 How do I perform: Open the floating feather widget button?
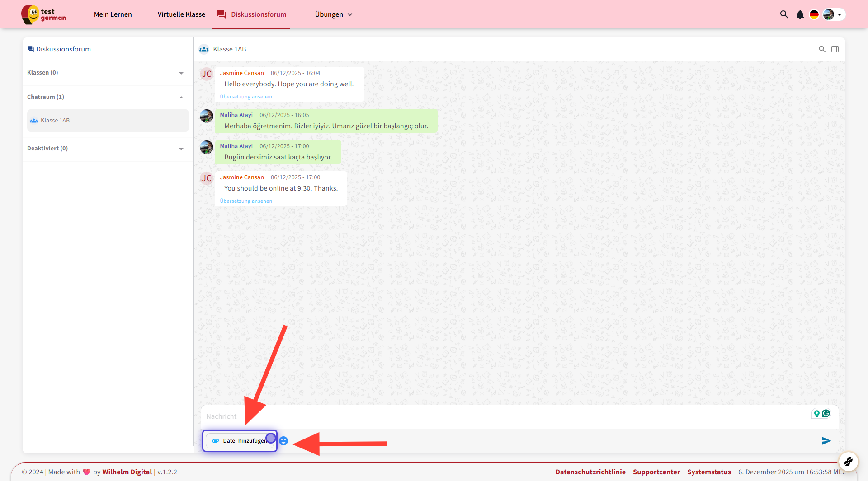[848, 462]
